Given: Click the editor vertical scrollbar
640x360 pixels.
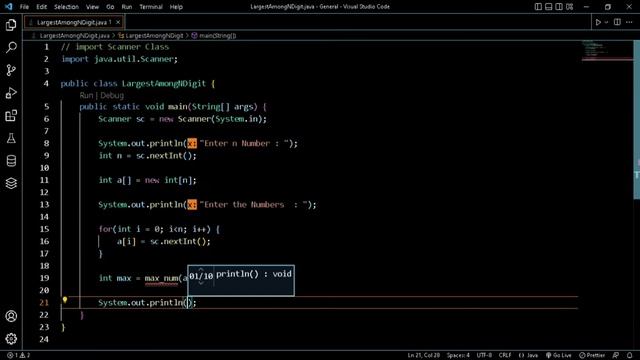Looking at the screenshot, I should [636, 120].
